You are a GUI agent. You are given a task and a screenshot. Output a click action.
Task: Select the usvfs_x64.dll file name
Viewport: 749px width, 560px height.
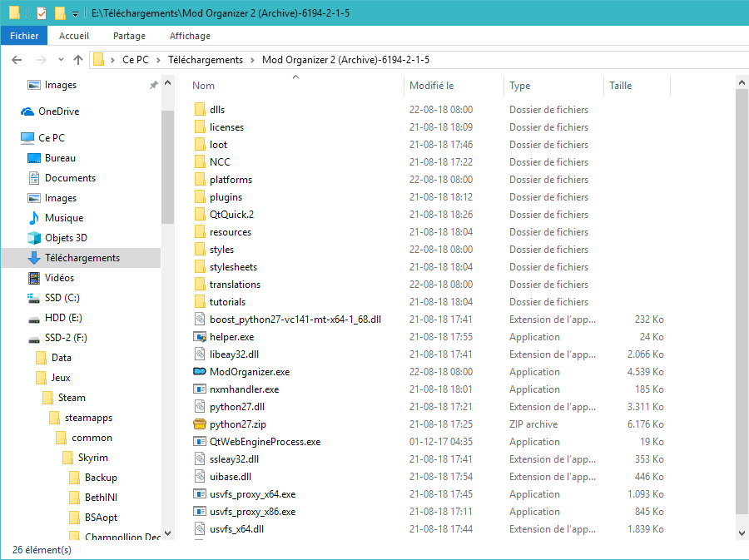pos(236,529)
